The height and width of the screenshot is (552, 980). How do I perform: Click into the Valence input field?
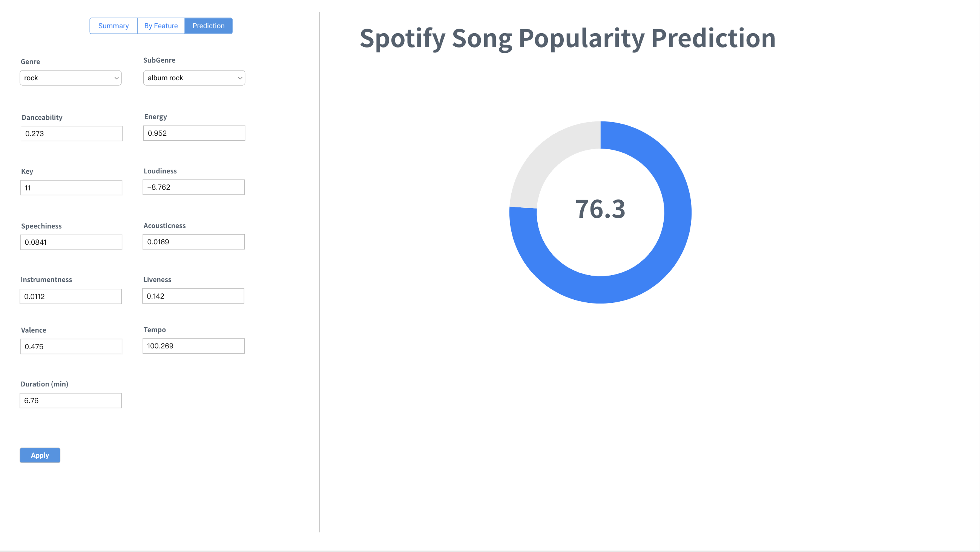[x=71, y=347]
